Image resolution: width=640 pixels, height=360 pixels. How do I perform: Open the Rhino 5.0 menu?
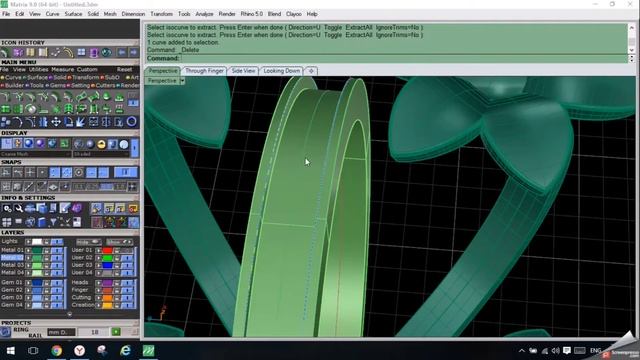(x=251, y=14)
